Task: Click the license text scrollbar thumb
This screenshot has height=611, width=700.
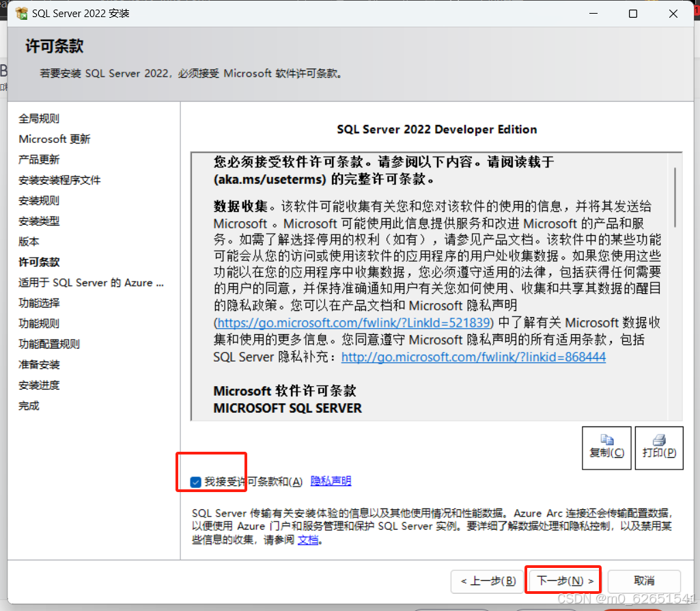Action: click(675, 198)
